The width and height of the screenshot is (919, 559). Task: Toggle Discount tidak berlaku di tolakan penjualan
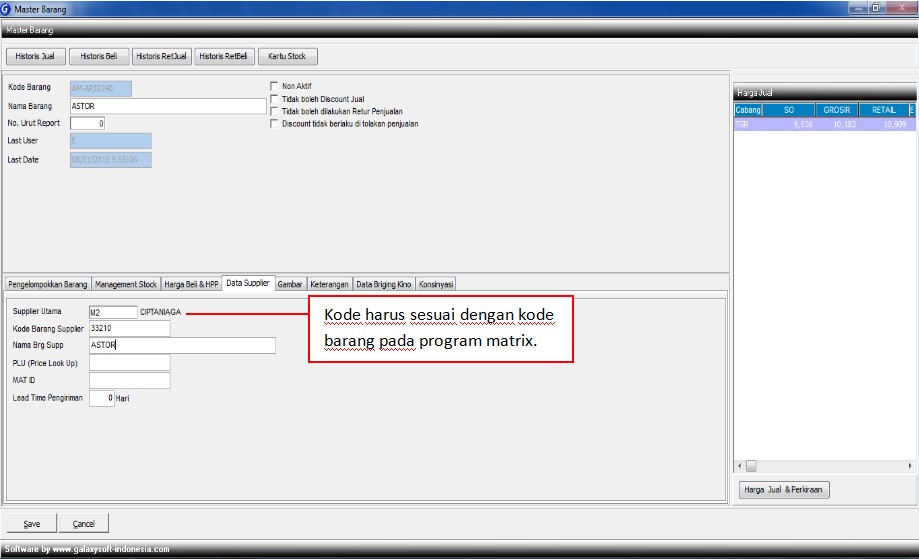coord(274,124)
